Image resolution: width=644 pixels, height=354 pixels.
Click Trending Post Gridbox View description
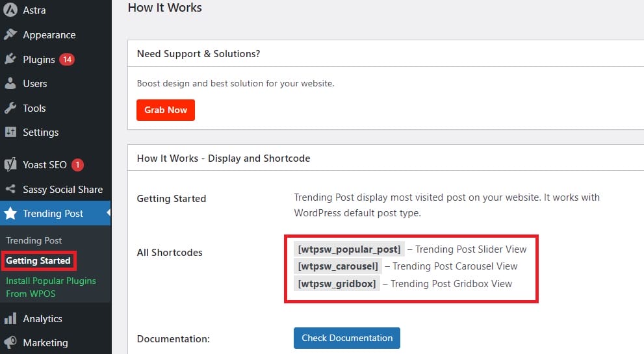tap(451, 284)
